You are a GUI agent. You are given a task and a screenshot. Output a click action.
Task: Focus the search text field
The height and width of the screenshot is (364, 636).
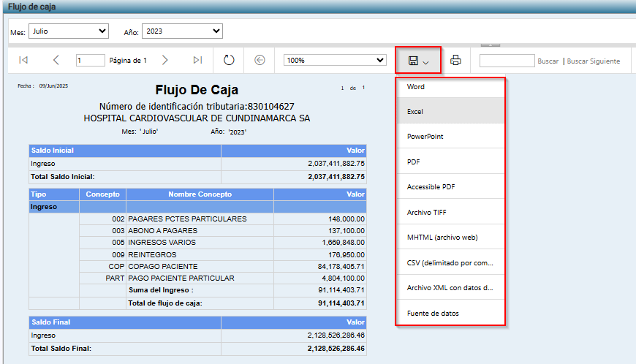[x=507, y=61]
